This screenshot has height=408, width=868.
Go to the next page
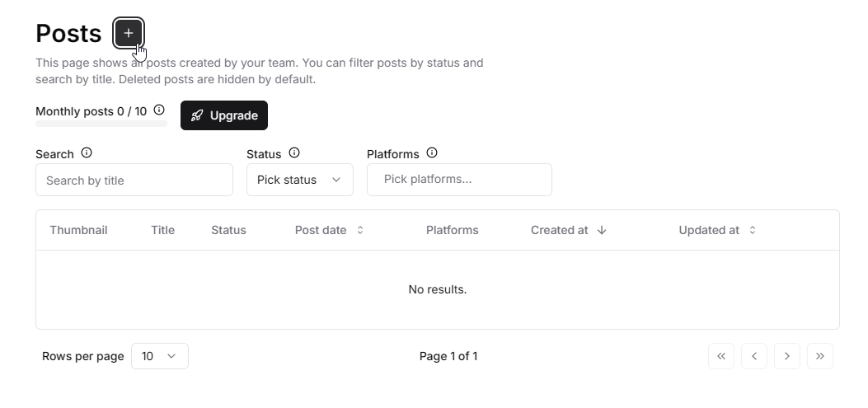pos(787,357)
